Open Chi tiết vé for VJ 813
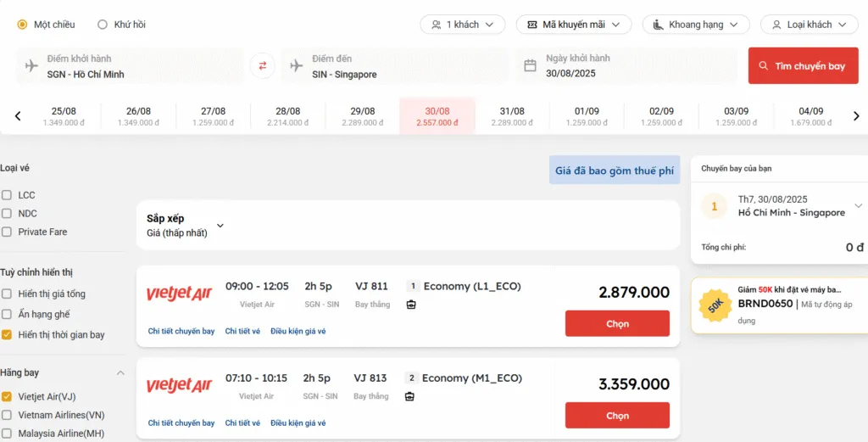The height and width of the screenshot is (442, 868). [x=242, y=423]
